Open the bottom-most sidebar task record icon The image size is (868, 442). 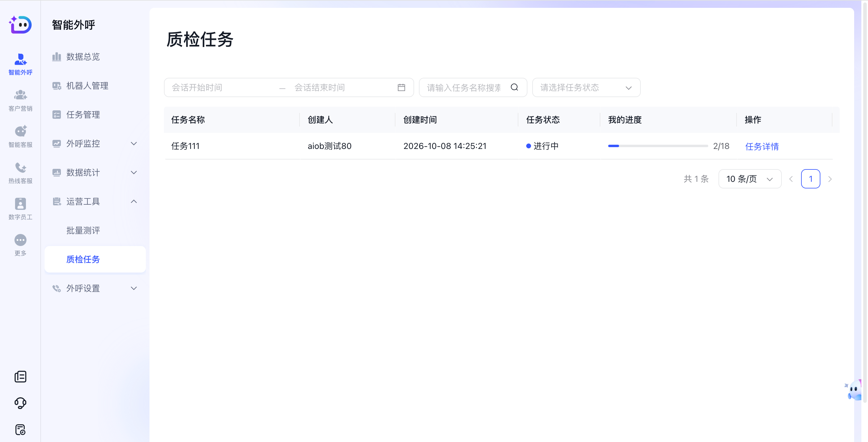point(20,430)
